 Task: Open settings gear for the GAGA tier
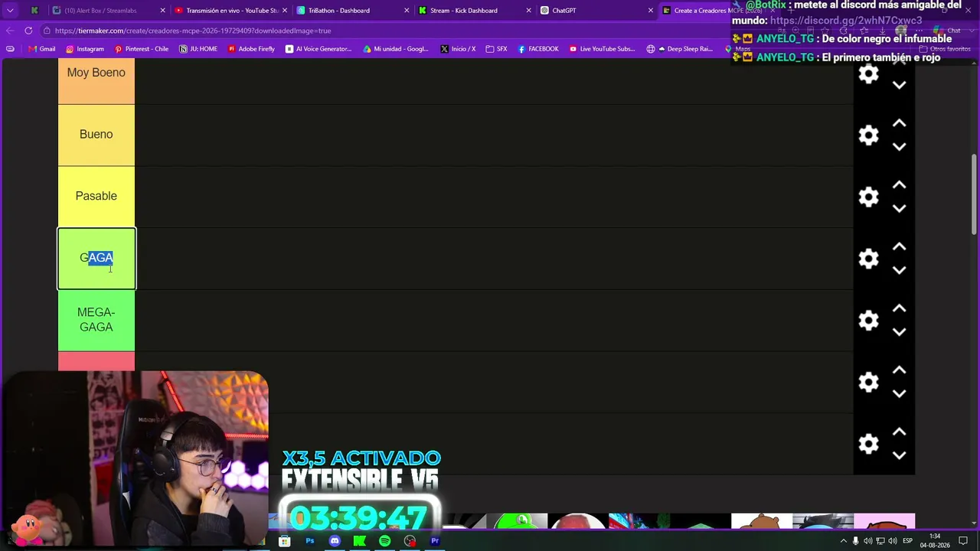[x=868, y=259]
